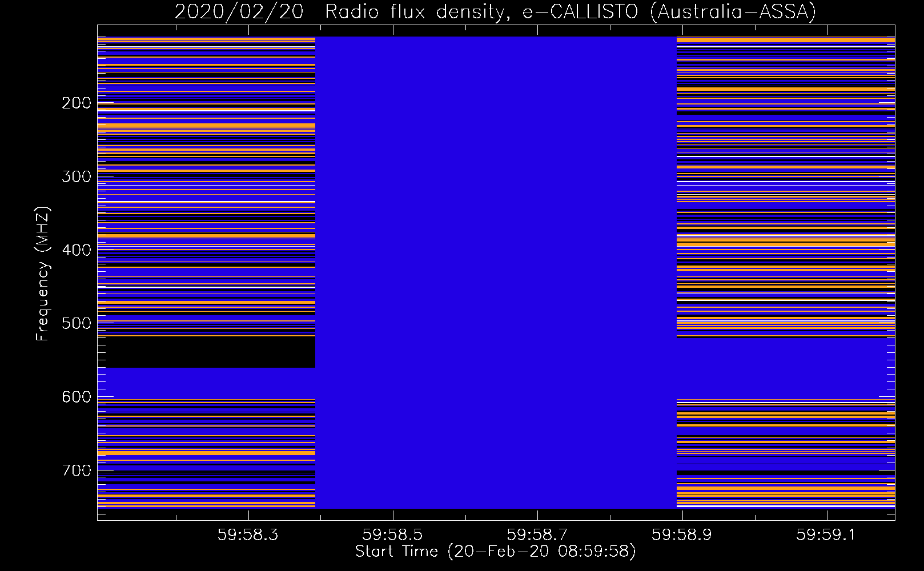Click the 'Start Time (20-Feb-20 08:59:58)' label
This screenshot has height=571, width=924.
(495, 552)
